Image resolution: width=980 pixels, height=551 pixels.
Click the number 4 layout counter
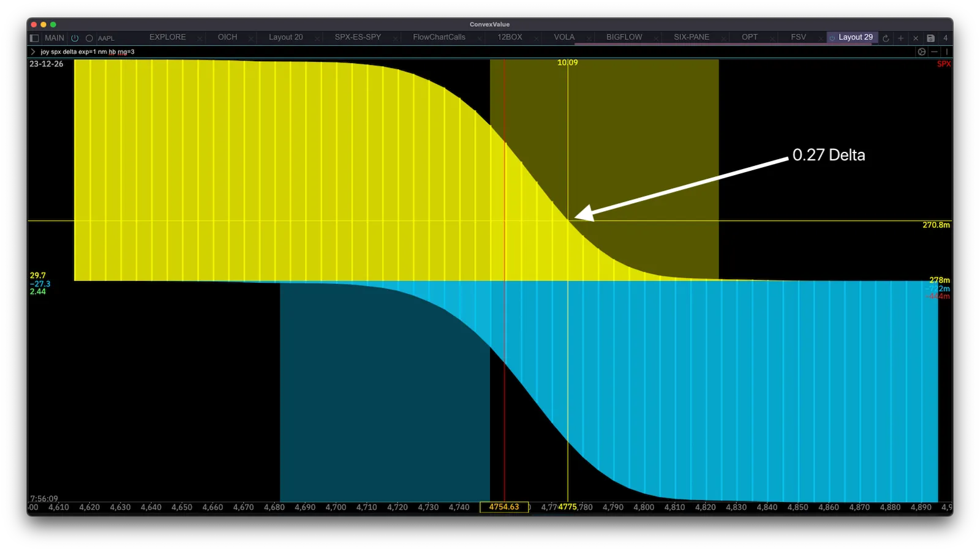point(945,38)
